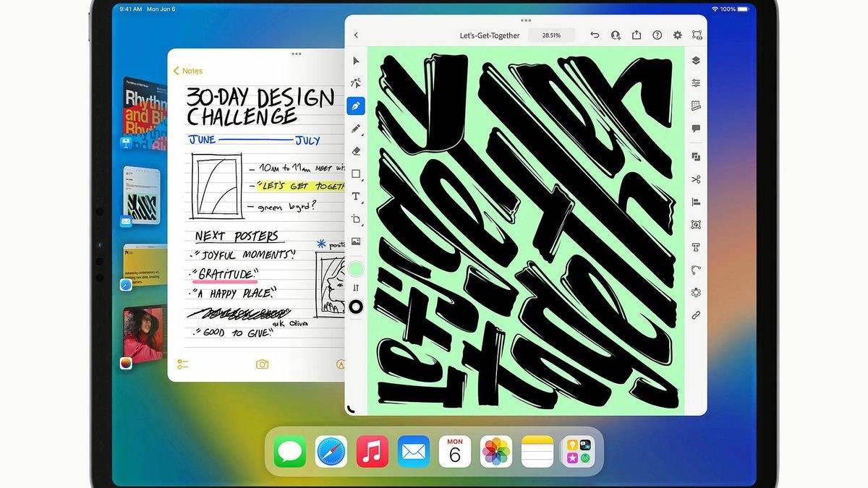868x488 pixels.
Task: Select the Pen tool
Action: (355, 106)
